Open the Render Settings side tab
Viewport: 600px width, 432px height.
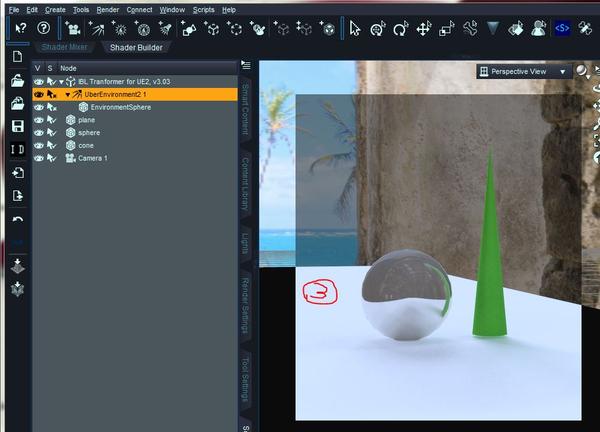pos(245,306)
